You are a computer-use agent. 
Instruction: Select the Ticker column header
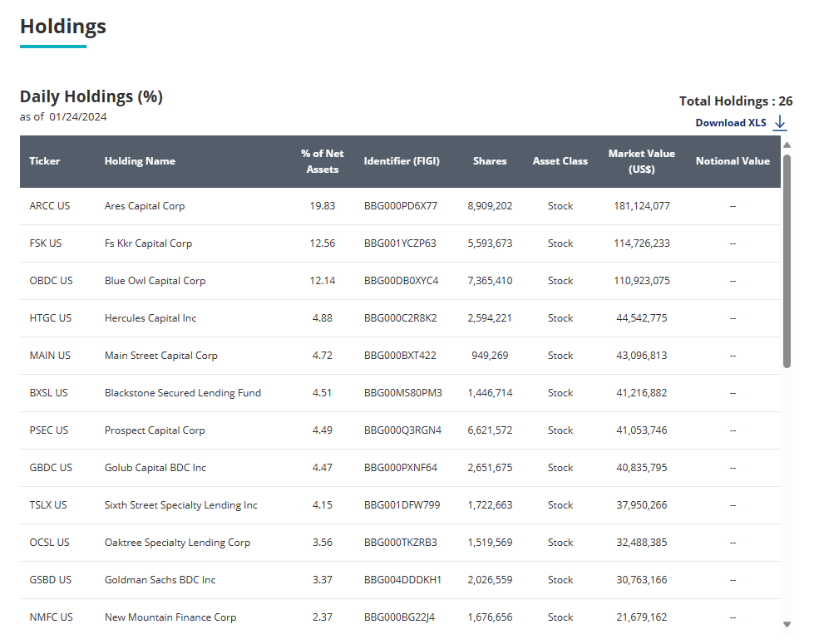44,161
